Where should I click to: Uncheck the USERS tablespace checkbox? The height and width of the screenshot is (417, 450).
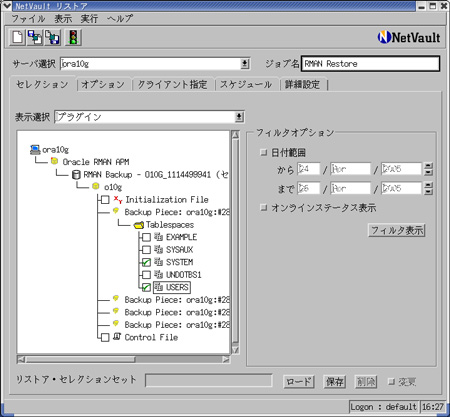tap(146, 287)
